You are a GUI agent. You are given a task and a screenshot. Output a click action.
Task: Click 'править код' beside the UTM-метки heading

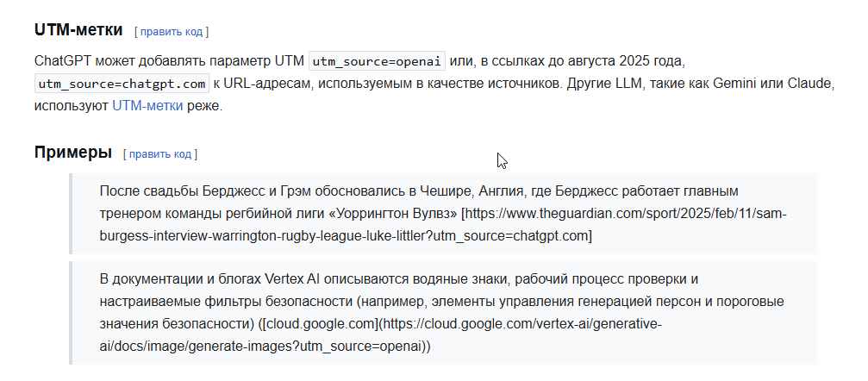coord(171,32)
